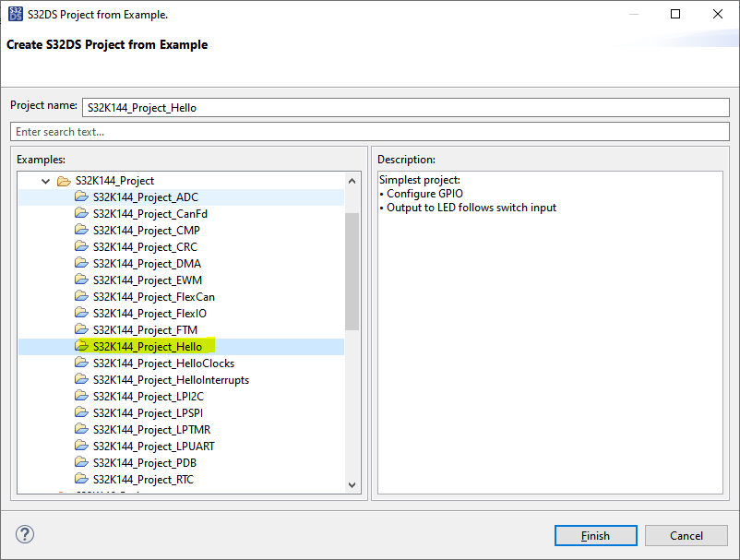740x560 pixels.
Task: Click the examples list scrollbar thumb
Action: coord(352,271)
